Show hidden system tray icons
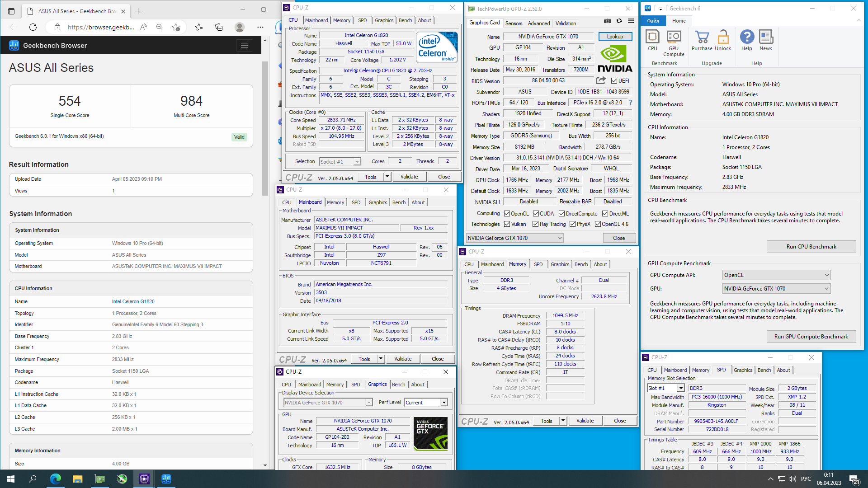 [770, 479]
